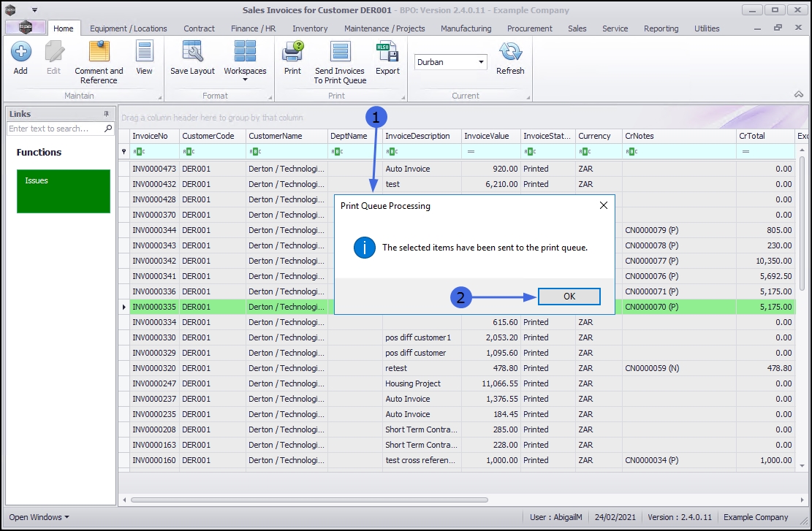
Task: Open Comment and Reference tool
Action: [99, 61]
